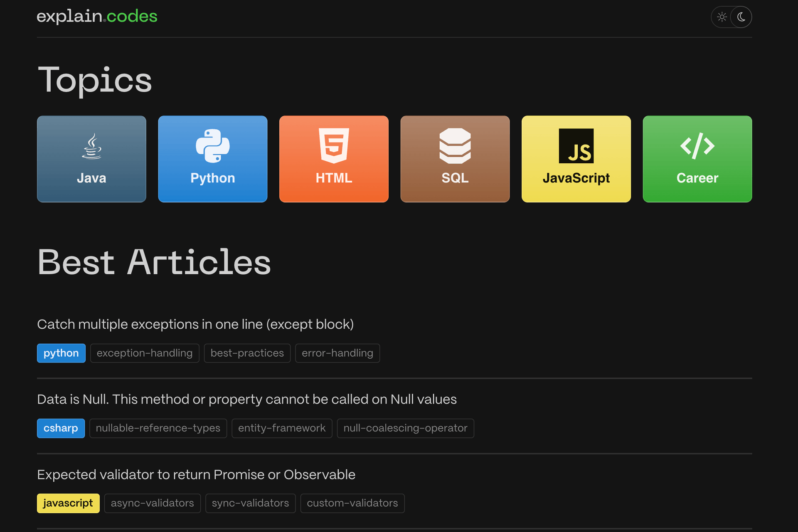798x532 pixels.
Task: Click the best-practices tag
Action: pos(247,353)
